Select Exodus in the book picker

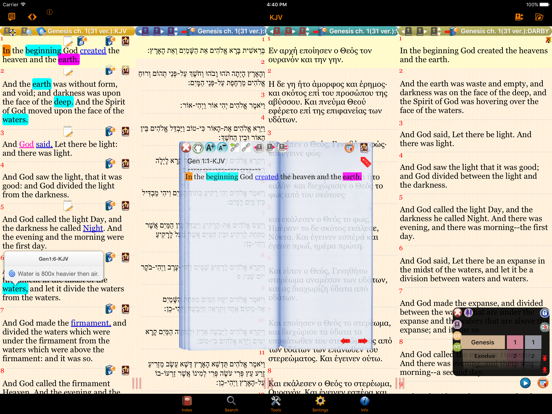[x=483, y=356]
